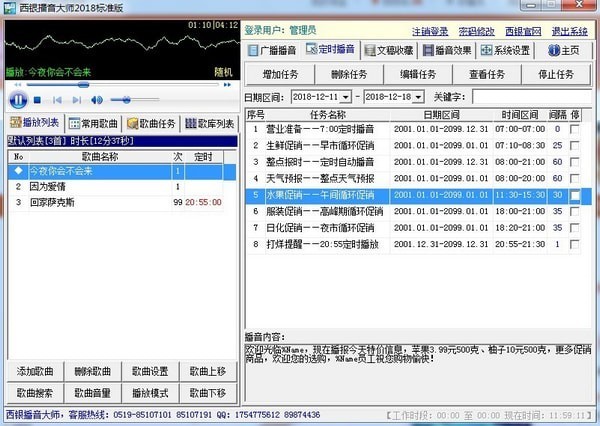Sort by 时间区间 column header
The image size is (600, 426).
520,115
